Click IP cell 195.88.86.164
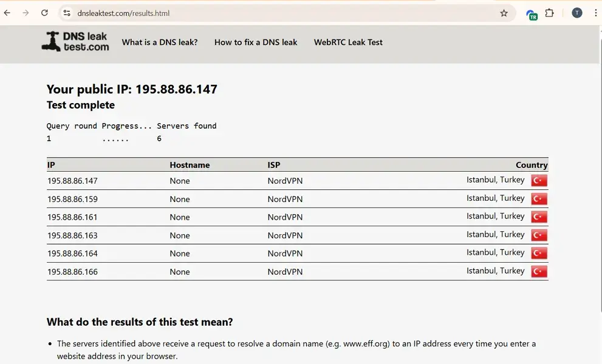Screen dimensions: 602x364 click(x=72, y=254)
